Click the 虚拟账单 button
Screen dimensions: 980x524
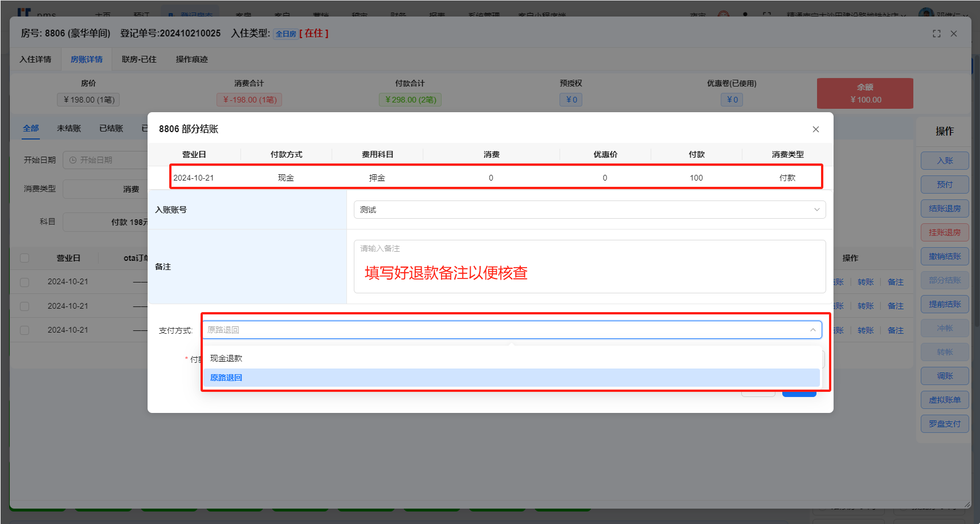click(944, 400)
